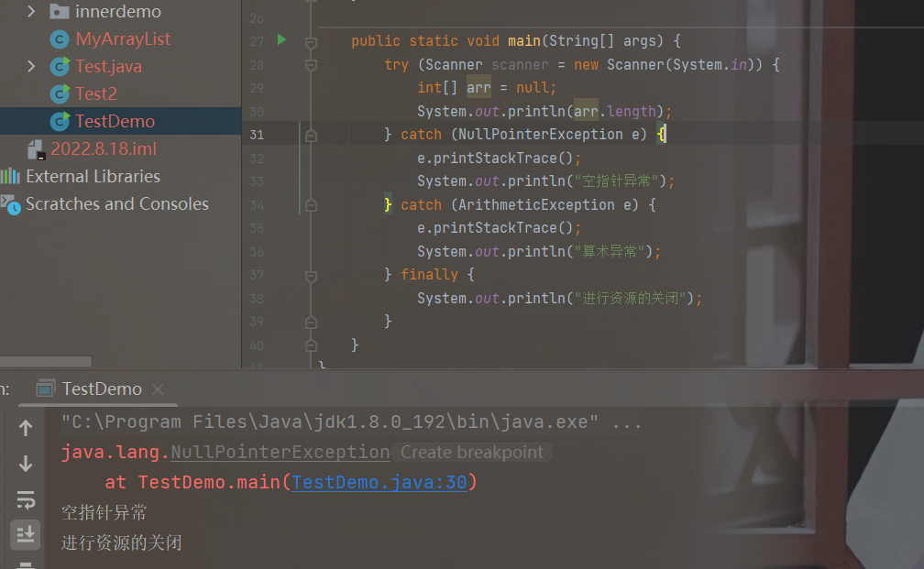Click NullPointerException link in console
924x569 pixels.
pyautogui.click(x=280, y=453)
